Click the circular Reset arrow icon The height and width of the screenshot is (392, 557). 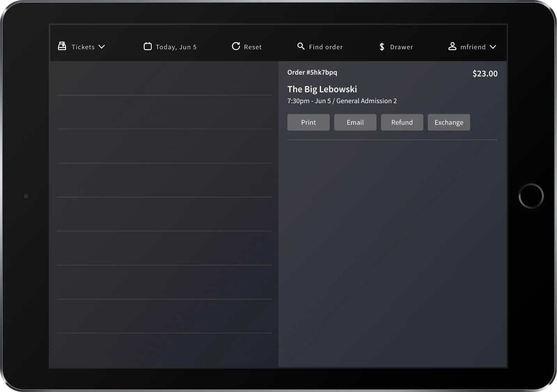(x=236, y=46)
